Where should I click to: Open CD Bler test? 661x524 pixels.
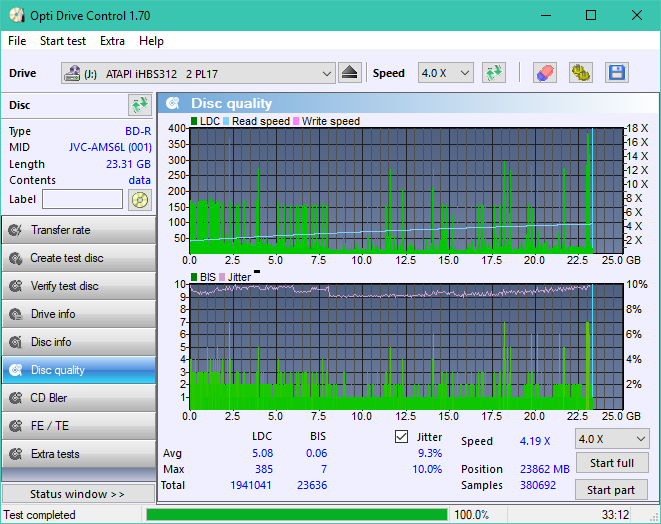78,398
